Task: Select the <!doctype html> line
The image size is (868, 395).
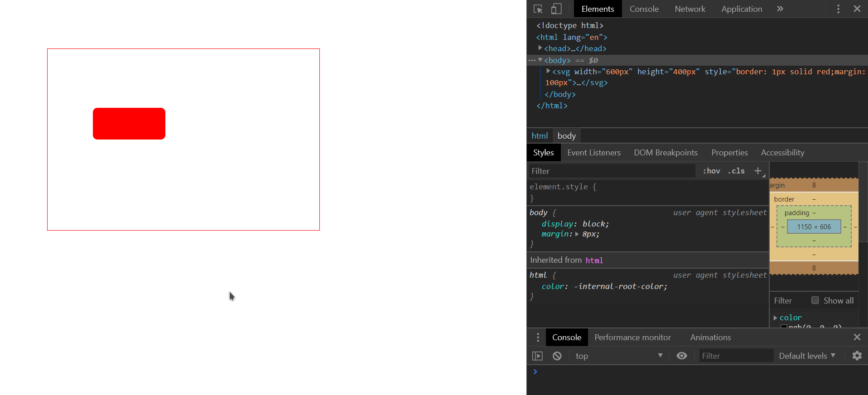Action: (x=569, y=25)
